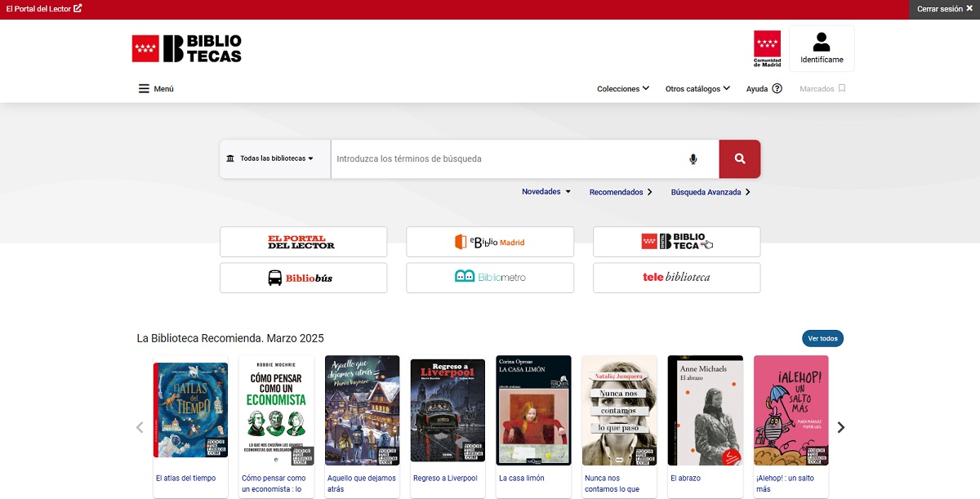Expand the Novedades dropdown
The width and height of the screenshot is (980, 499).
point(546,191)
